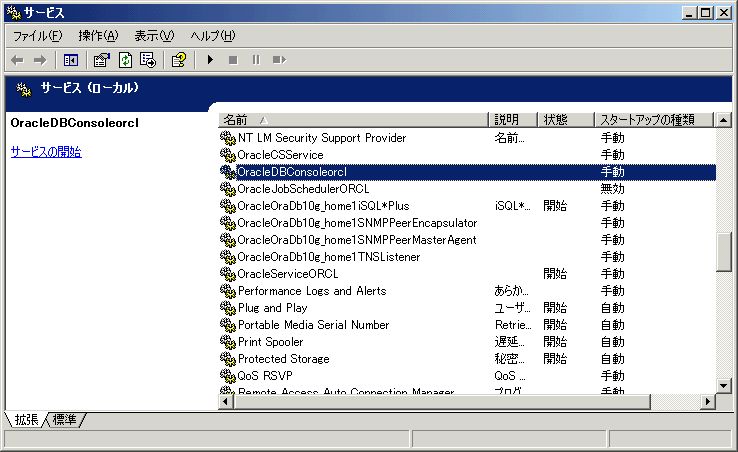Select the Protected Storage name text

pos(283,359)
